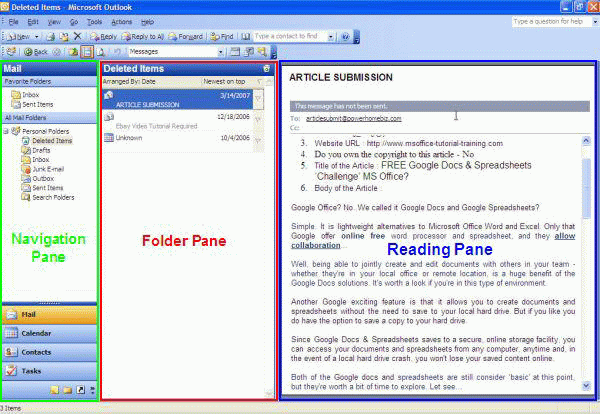Click the New mail message button

(x=18, y=37)
